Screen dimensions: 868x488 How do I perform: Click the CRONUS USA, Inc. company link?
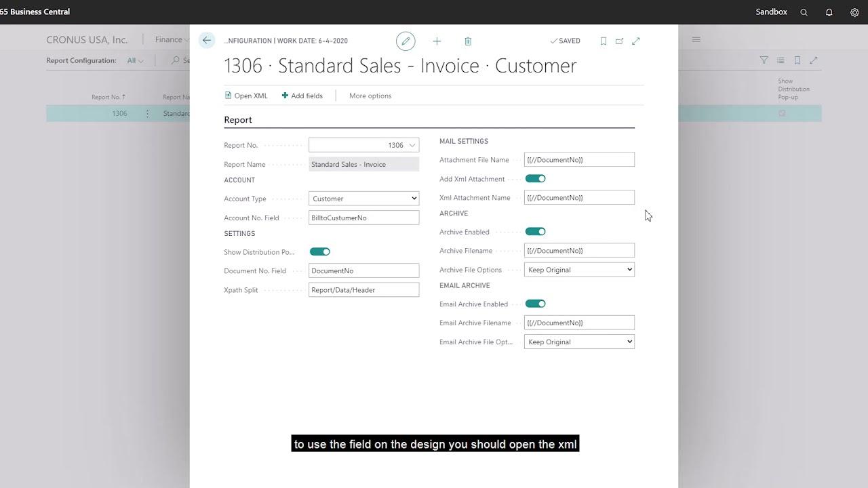click(87, 40)
